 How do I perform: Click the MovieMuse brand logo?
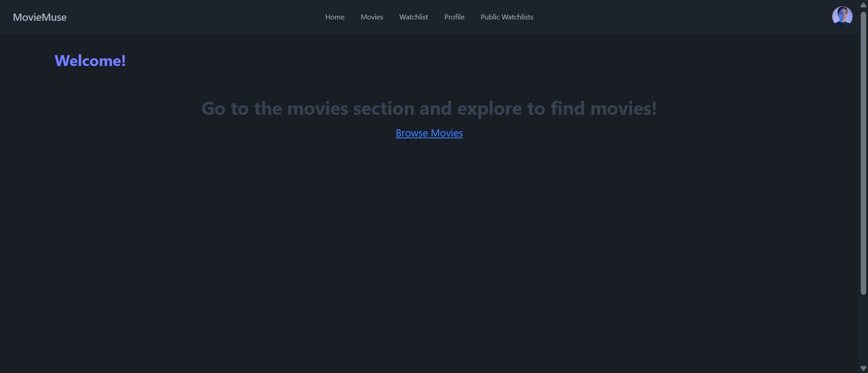pyautogui.click(x=40, y=17)
